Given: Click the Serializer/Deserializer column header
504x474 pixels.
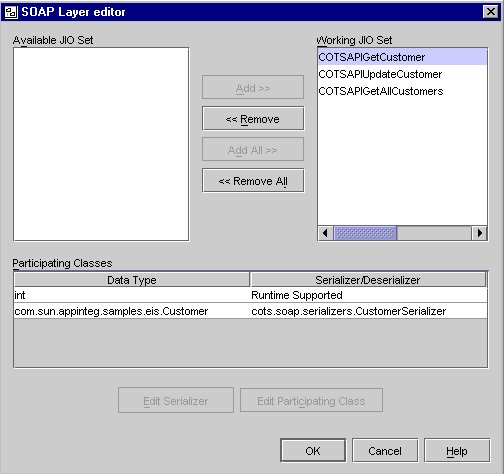Looking at the screenshot, I should point(368,280).
